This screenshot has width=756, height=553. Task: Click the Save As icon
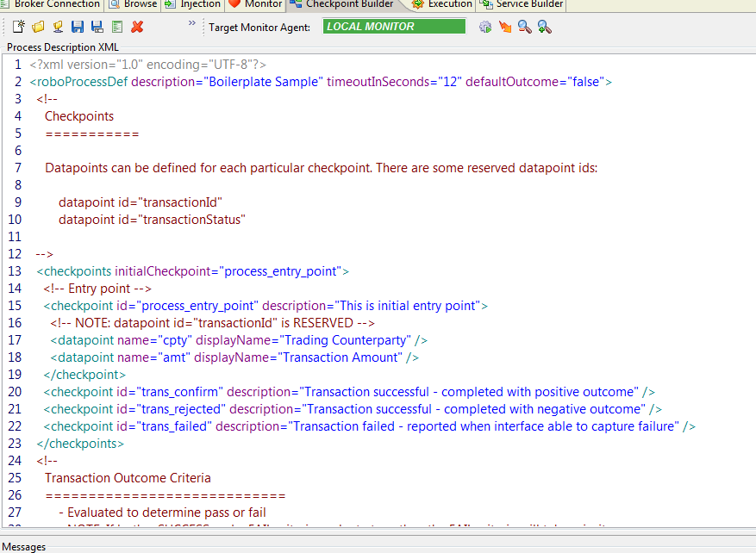click(x=97, y=27)
